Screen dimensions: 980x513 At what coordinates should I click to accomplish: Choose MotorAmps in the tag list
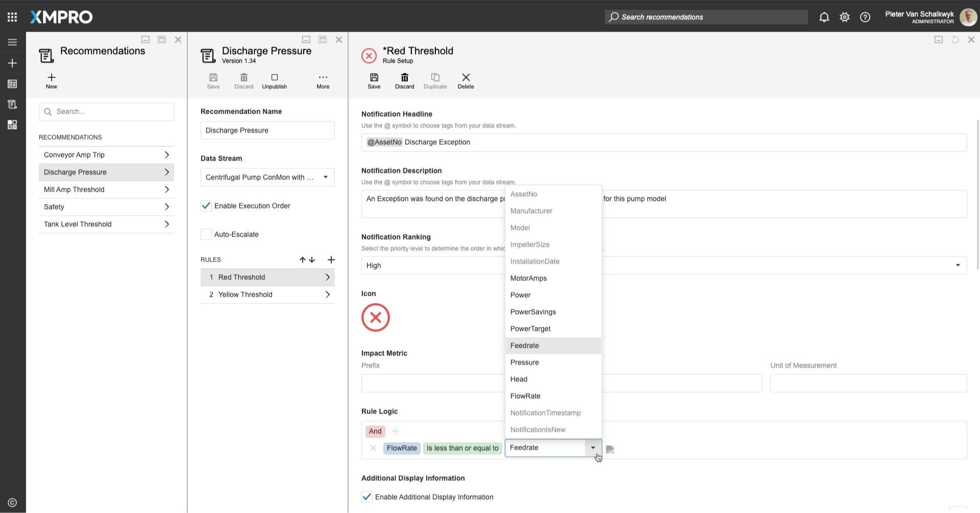(528, 278)
